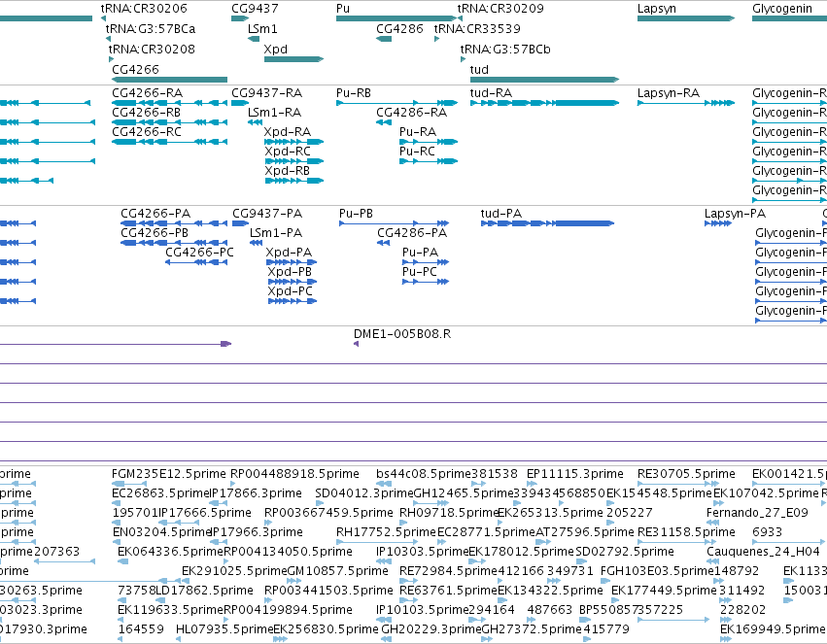Viewport: 827px width, 644px height.
Task: Select the Fernando_27_E09 label
Action: pyautogui.click(x=757, y=513)
